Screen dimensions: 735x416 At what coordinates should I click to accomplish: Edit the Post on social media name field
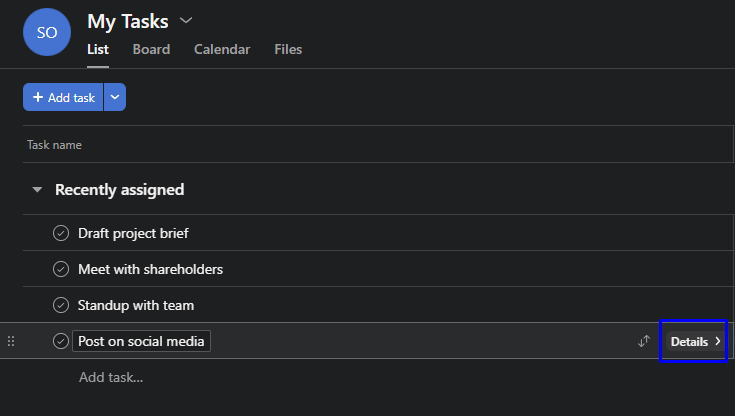pyautogui.click(x=141, y=341)
